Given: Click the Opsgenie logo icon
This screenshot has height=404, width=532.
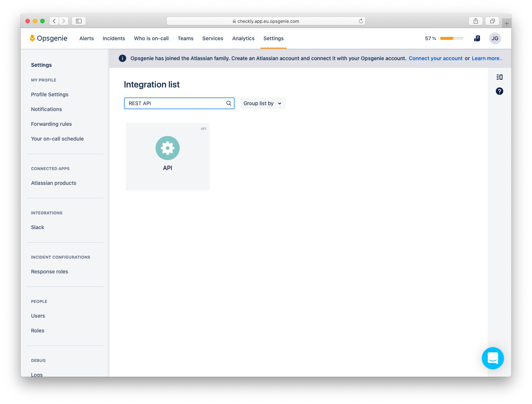Looking at the screenshot, I should coord(33,38).
